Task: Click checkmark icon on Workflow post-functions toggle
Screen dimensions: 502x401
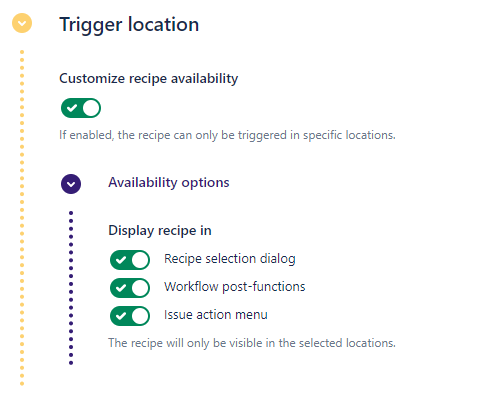Action: pyautogui.click(x=121, y=288)
